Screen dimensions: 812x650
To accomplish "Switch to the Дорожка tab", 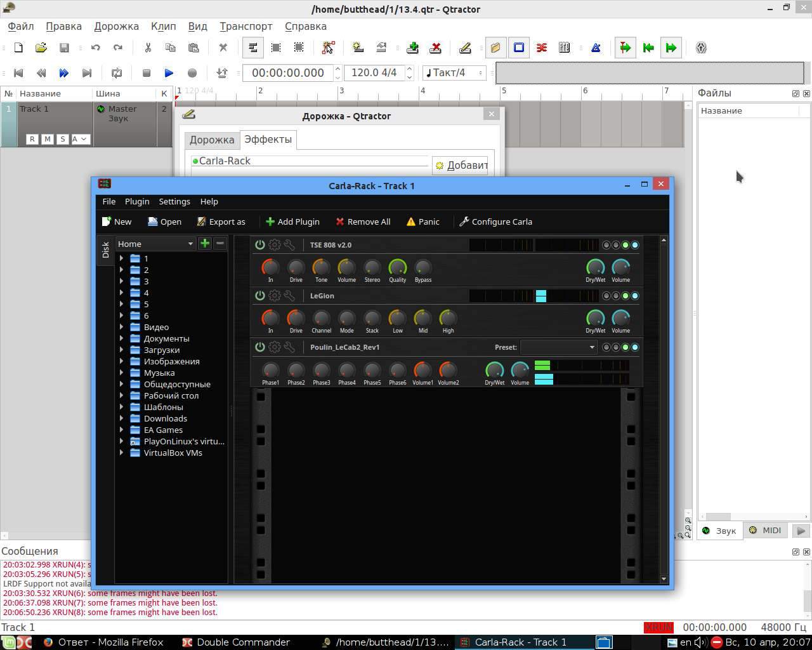I will click(x=212, y=140).
